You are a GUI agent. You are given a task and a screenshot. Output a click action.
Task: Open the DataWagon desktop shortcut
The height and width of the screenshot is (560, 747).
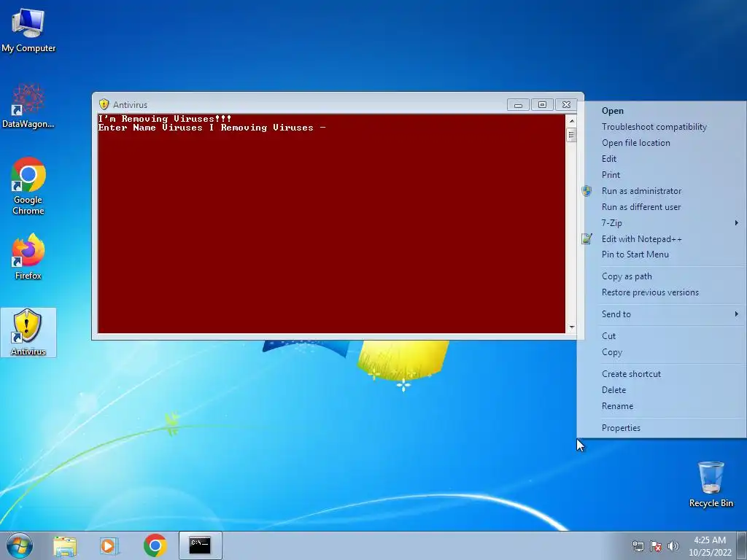[28, 106]
